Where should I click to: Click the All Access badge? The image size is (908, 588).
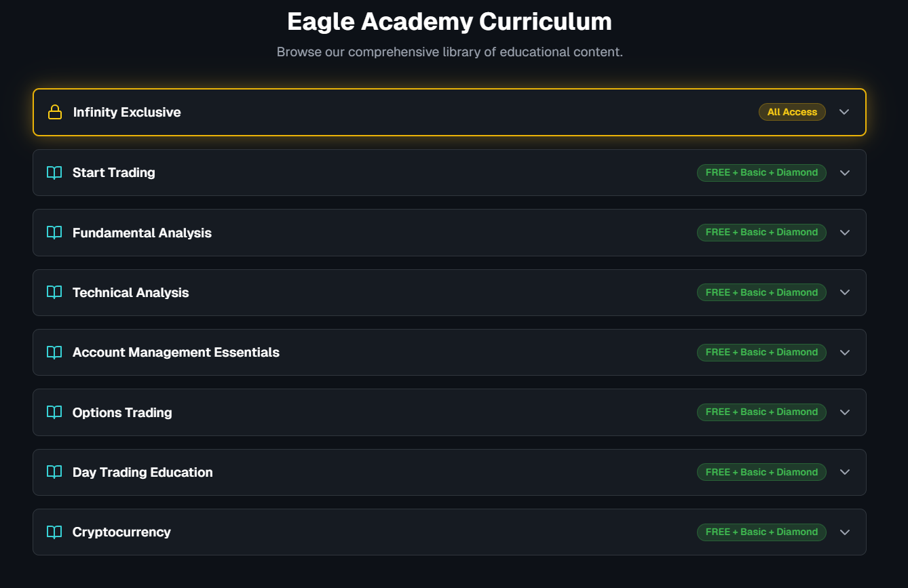pyautogui.click(x=792, y=111)
